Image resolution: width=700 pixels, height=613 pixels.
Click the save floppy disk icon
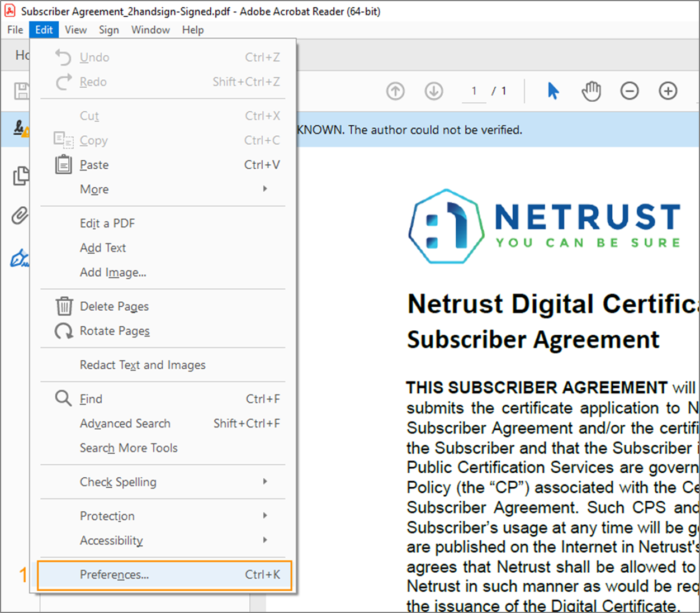[x=22, y=91]
